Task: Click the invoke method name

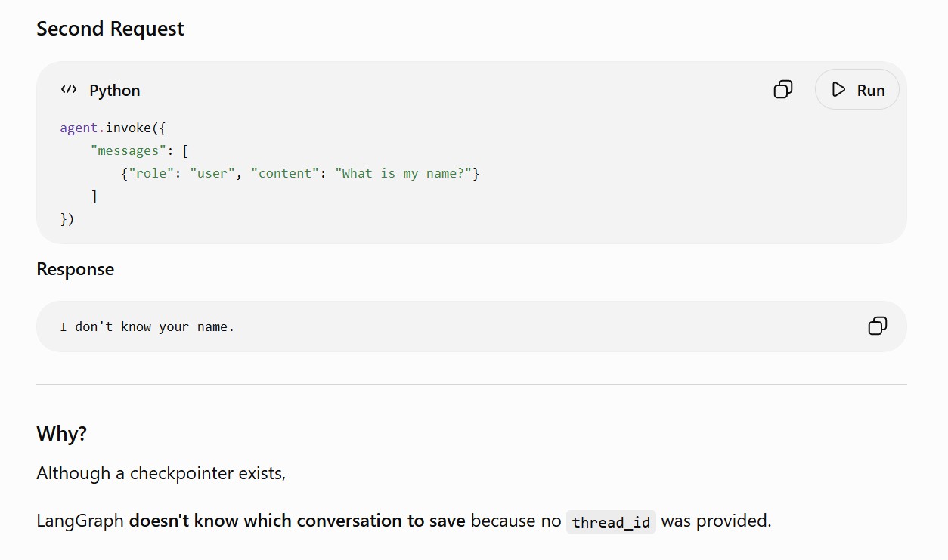Action: pyautogui.click(x=128, y=128)
